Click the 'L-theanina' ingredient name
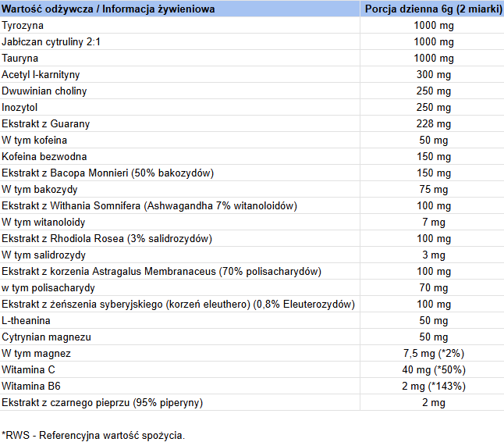This screenshot has width=504, height=442. (26, 321)
